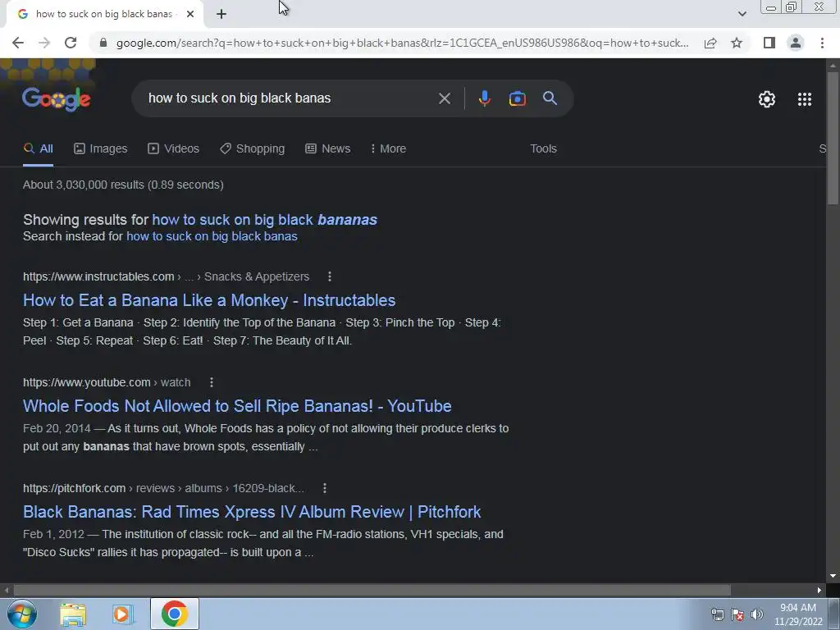Open the Google apps grid
Screen dimensions: 840x630
805,99
